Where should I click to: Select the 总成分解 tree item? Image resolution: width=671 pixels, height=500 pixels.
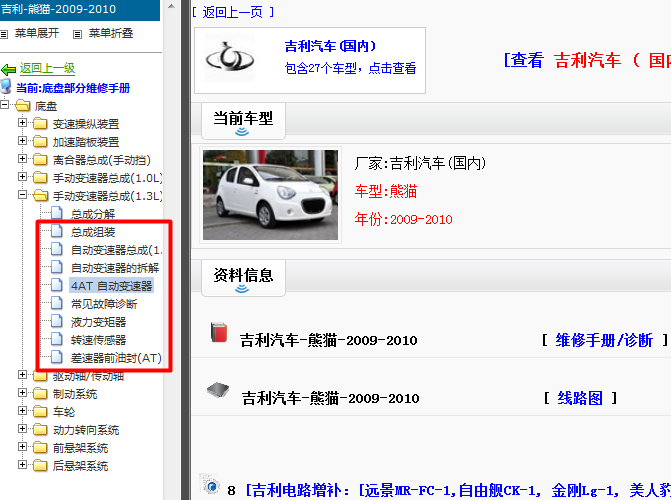(93, 214)
